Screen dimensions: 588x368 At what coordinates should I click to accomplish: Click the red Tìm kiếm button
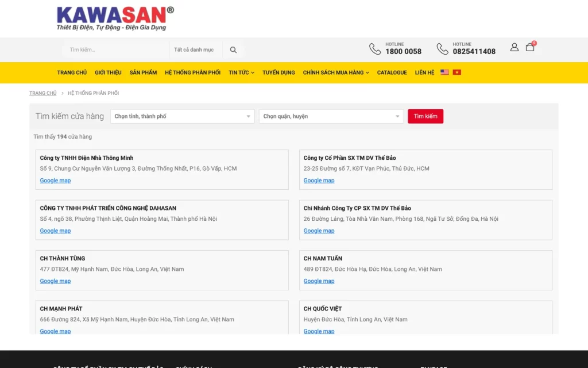pos(425,116)
